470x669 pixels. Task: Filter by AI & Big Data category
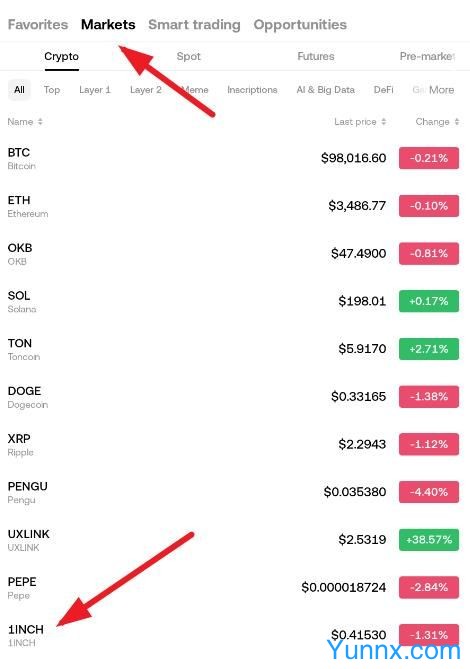tap(325, 90)
